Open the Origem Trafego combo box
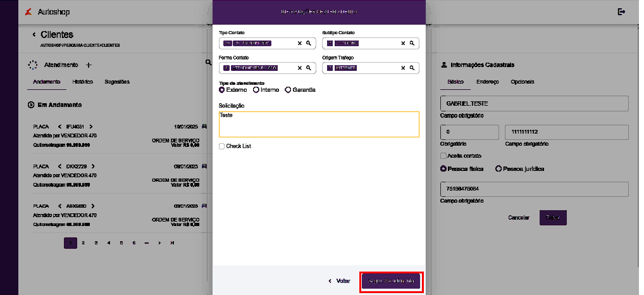Screen dimensions: 644x295 click(371, 68)
